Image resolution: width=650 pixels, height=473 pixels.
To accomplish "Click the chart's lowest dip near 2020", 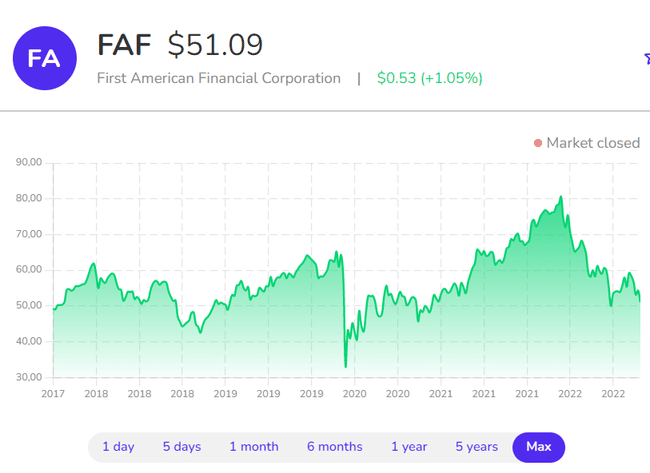I will (346, 366).
